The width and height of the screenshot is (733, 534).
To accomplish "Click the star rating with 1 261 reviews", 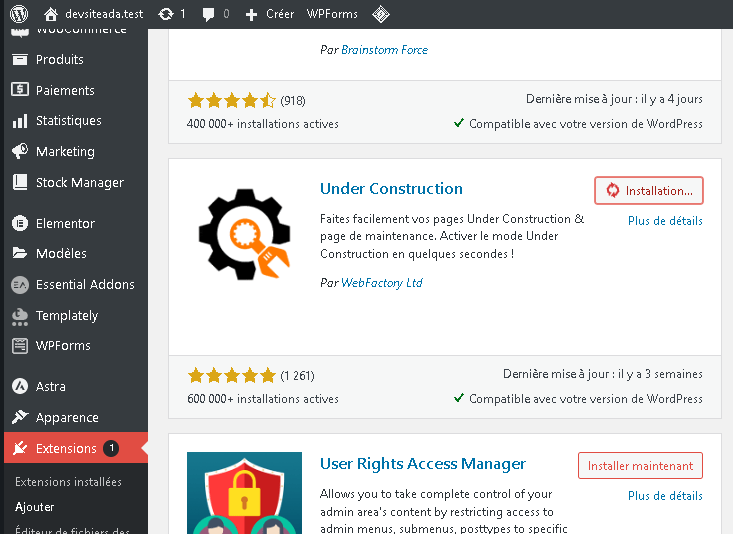I will 232,375.
